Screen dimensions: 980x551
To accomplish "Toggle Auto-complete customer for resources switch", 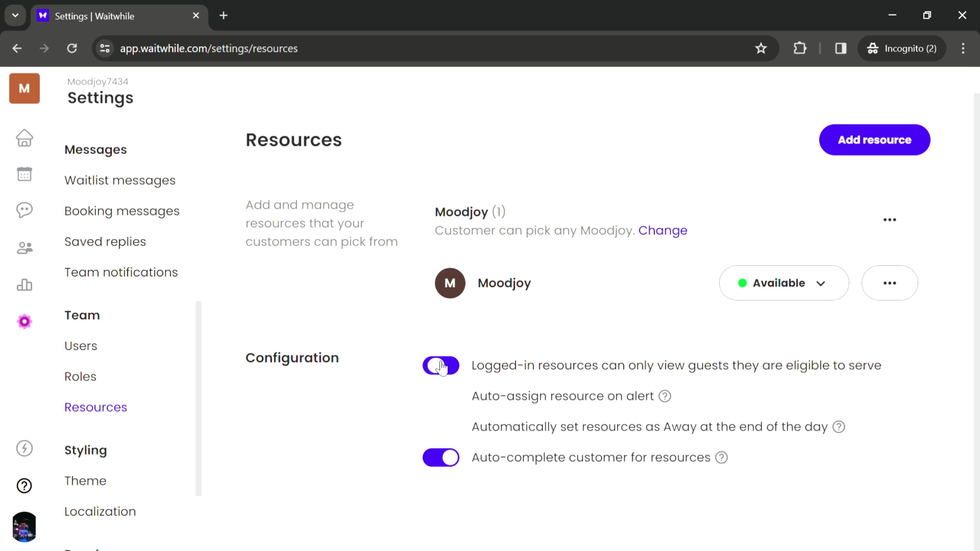I will tap(440, 457).
